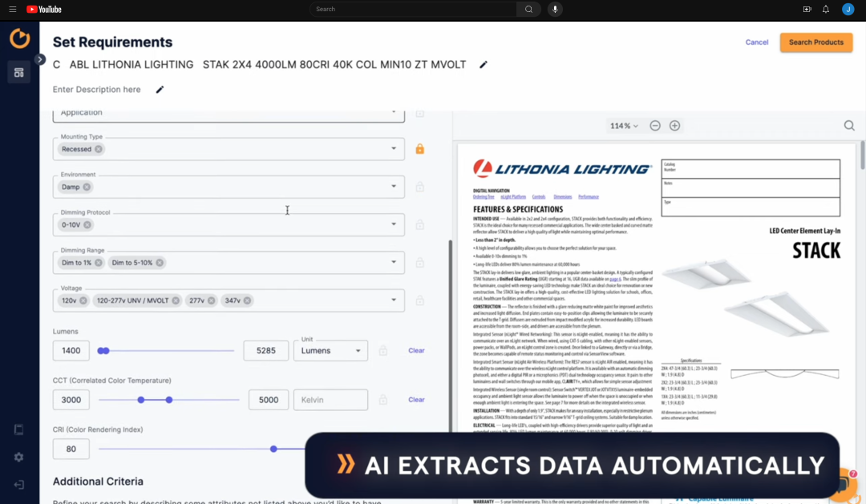Expand the Voltage dropdown arrow
The image size is (866, 504).
[x=394, y=300]
